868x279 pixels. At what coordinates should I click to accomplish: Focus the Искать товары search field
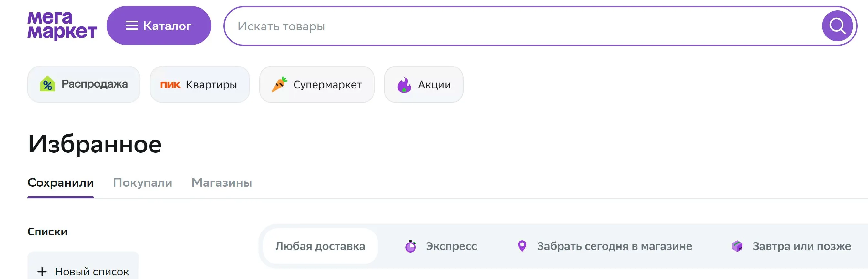point(522,26)
